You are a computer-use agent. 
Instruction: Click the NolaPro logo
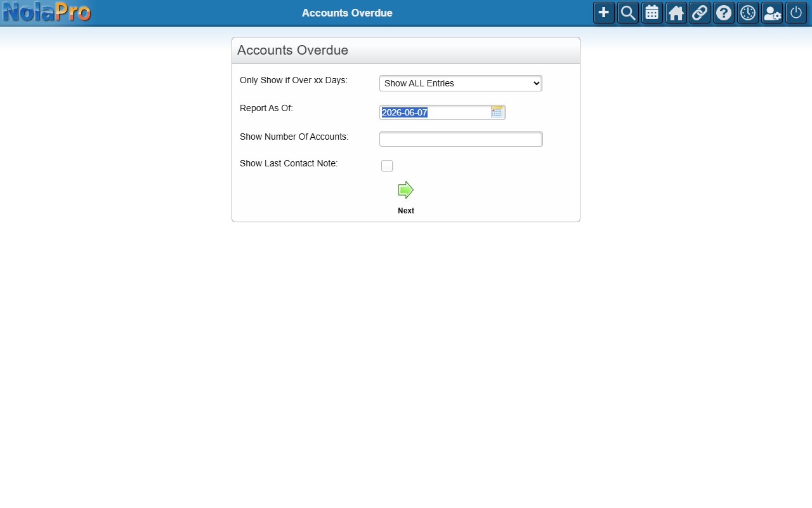47,12
